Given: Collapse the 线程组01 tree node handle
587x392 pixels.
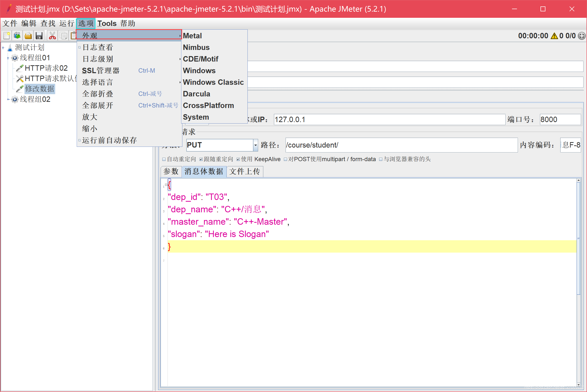Looking at the screenshot, I should pyautogui.click(x=8, y=58).
